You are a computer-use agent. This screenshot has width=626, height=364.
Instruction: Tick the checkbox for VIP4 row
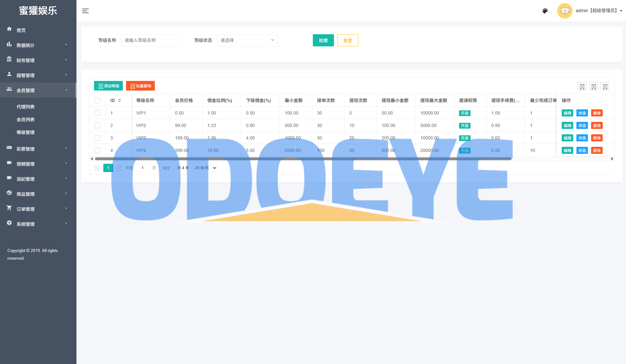[x=97, y=150]
